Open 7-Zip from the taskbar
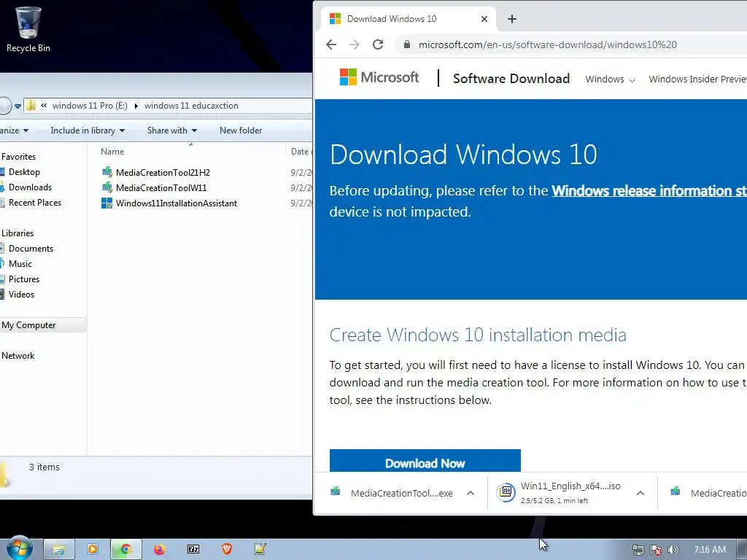 [193, 550]
